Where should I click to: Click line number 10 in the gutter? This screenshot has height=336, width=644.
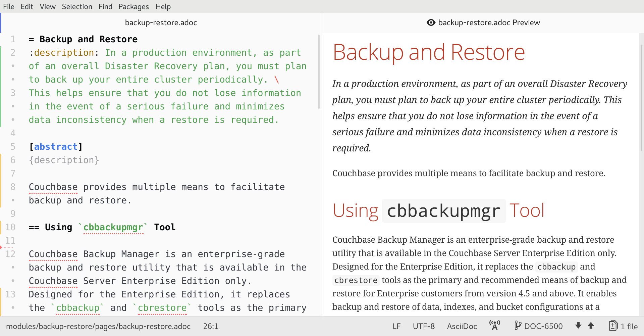tap(10, 227)
